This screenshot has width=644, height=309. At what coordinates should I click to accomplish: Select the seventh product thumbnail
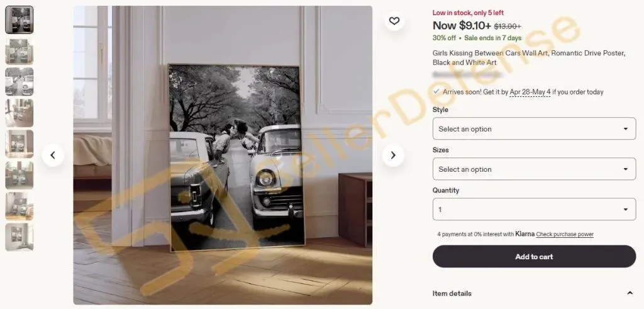click(x=19, y=206)
